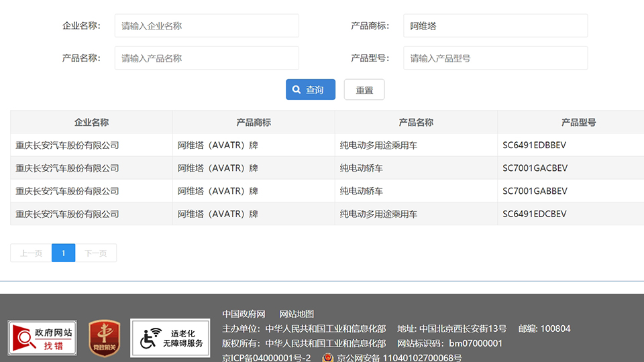644x362 pixels.
Task: Click the 产品名称 column header
Action: pos(416,122)
